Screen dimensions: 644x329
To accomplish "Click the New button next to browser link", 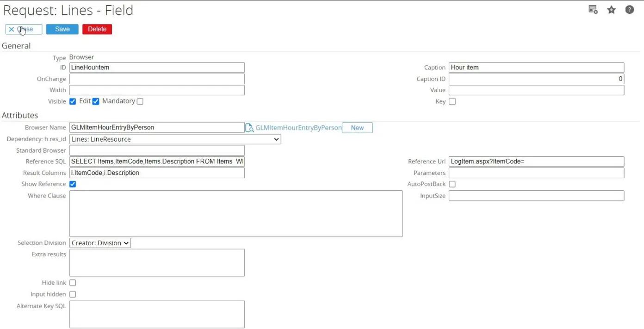I will [357, 128].
